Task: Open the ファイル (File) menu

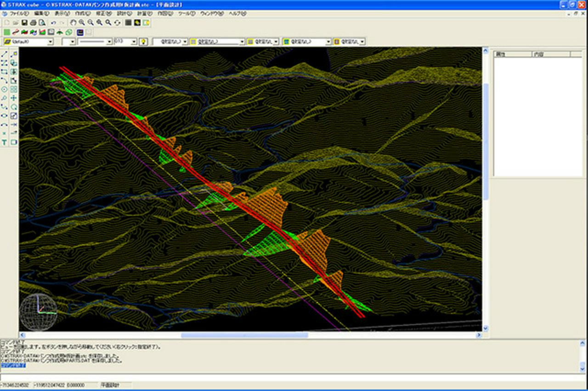Action: point(19,14)
